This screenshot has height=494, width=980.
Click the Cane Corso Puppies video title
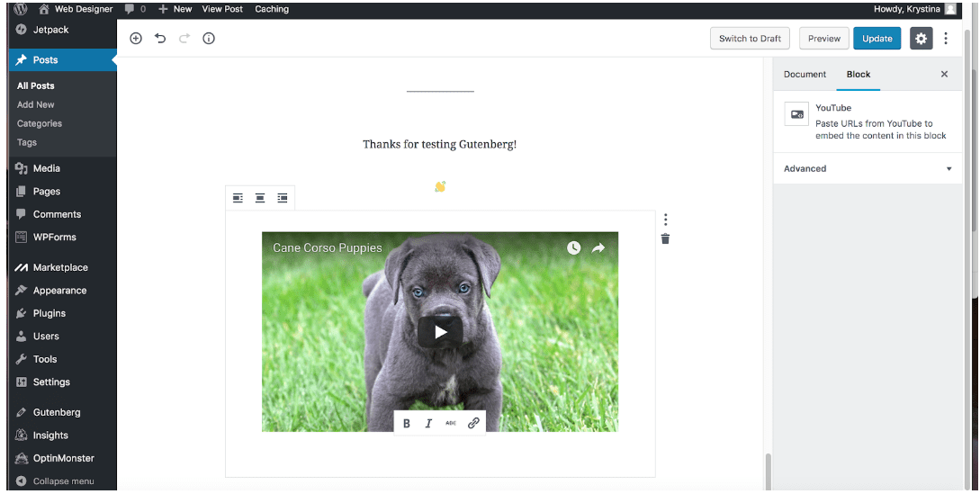tap(328, 247)
